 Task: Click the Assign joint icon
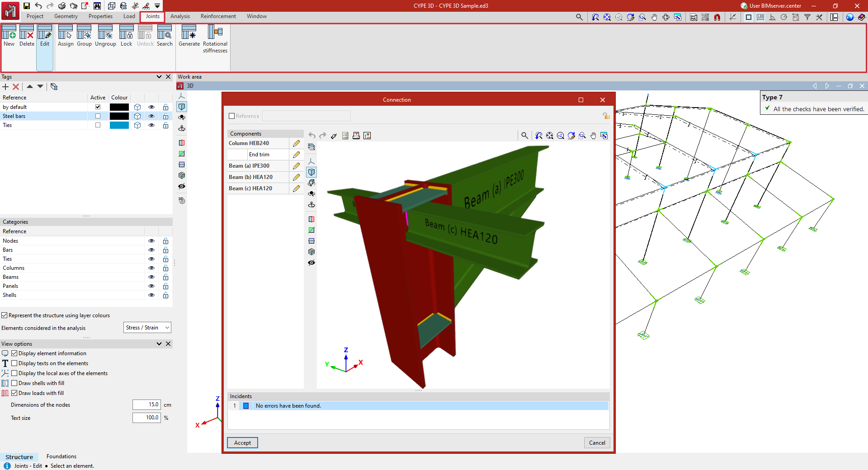pos(66,36)
